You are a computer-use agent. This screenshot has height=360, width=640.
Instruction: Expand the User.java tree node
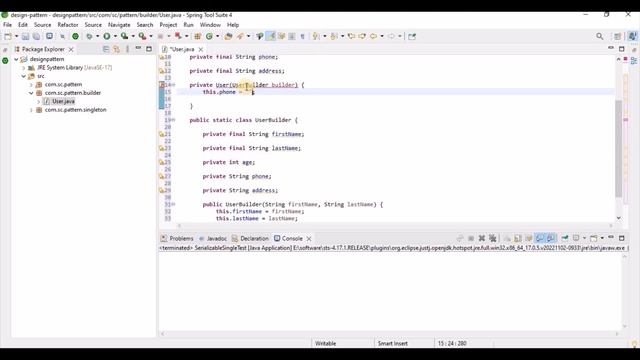point(38,101)
